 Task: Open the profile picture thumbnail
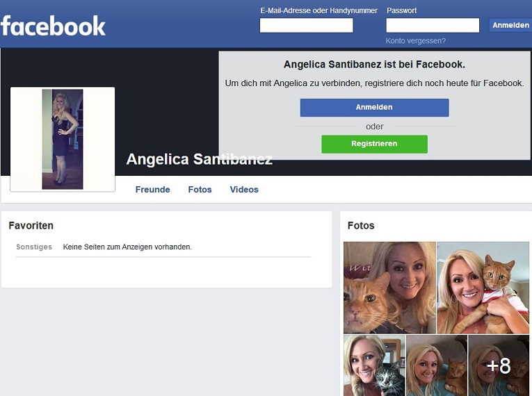point(63,139)
